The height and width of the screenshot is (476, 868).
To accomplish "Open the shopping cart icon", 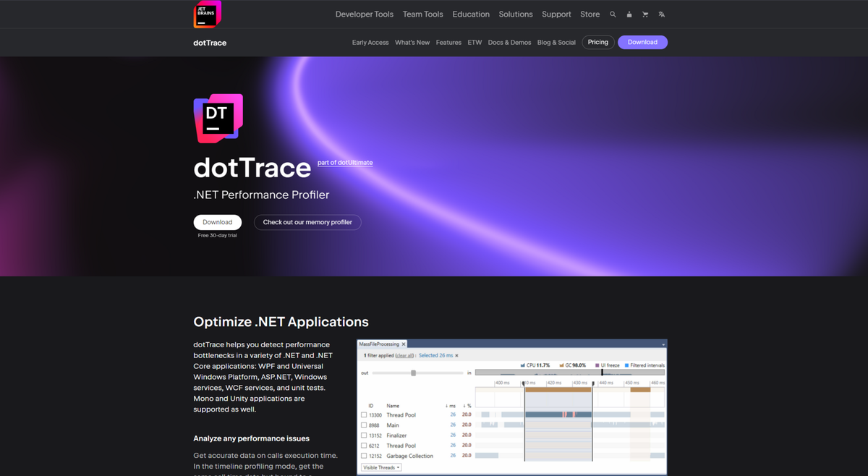I will pyautogui.click(x=645, y=14).
